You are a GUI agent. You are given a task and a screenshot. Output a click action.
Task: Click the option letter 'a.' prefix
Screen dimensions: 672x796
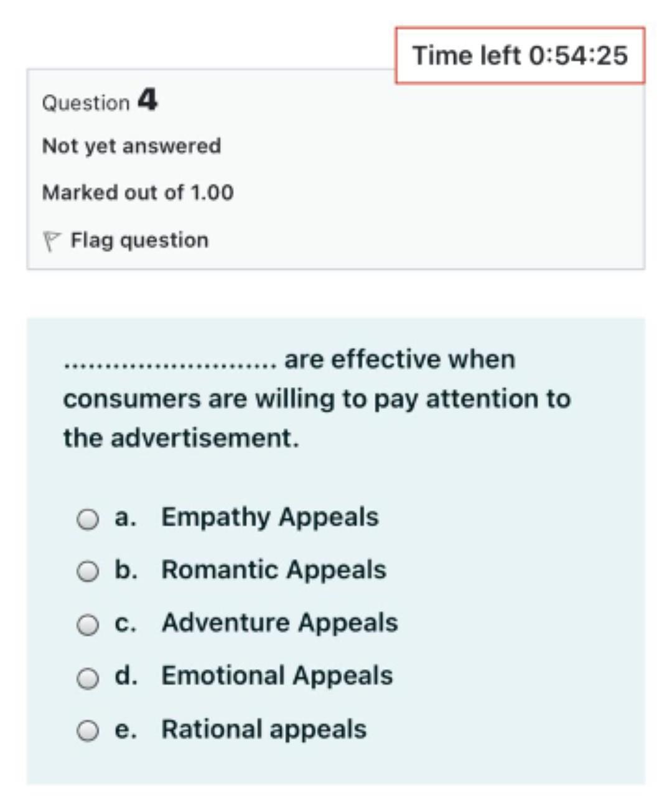125,517
